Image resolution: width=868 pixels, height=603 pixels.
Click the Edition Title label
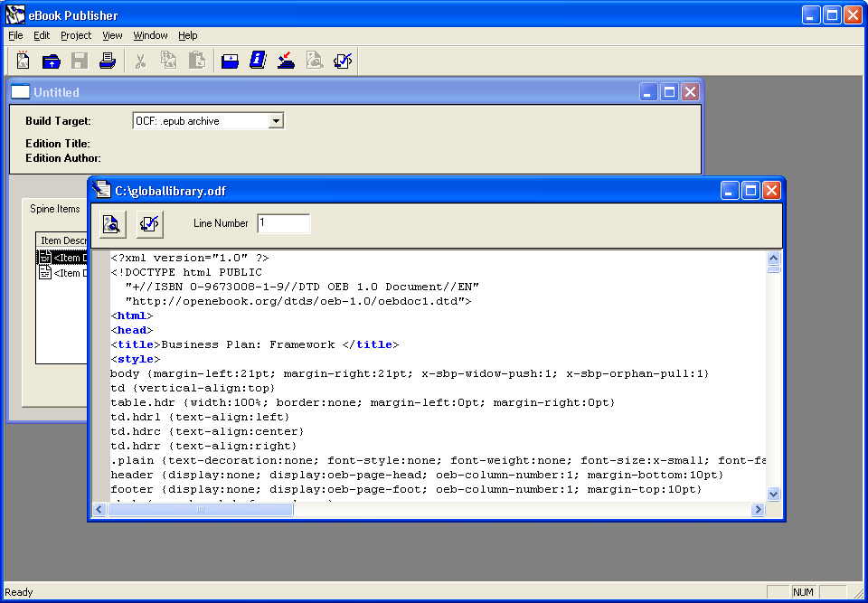[58, 144]
